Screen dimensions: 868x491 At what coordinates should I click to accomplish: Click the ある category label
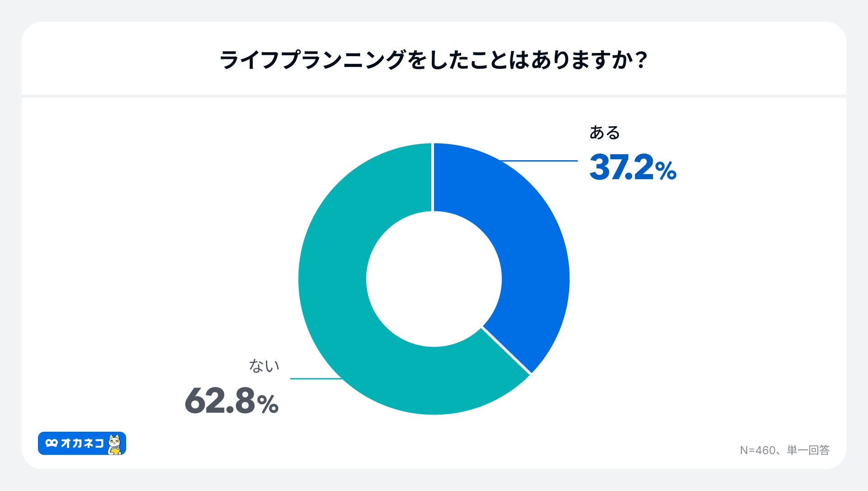pos(604,133)
